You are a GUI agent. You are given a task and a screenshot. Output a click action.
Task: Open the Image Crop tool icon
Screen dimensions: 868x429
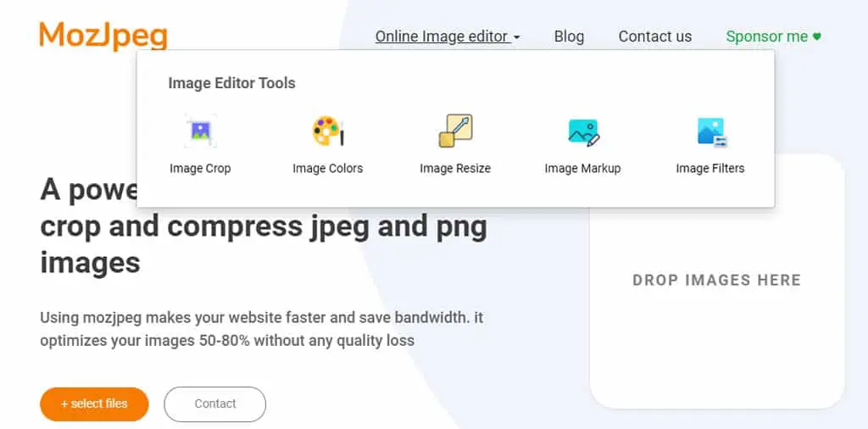point(200,131)
